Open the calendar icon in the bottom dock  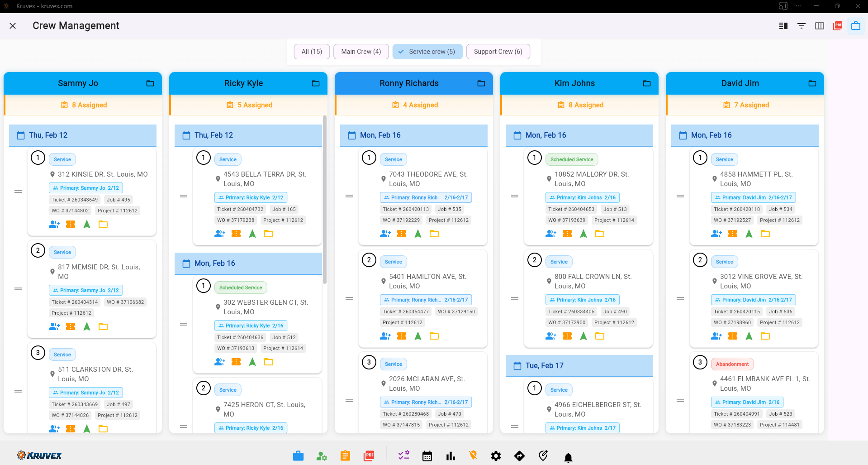click(427, 456)
